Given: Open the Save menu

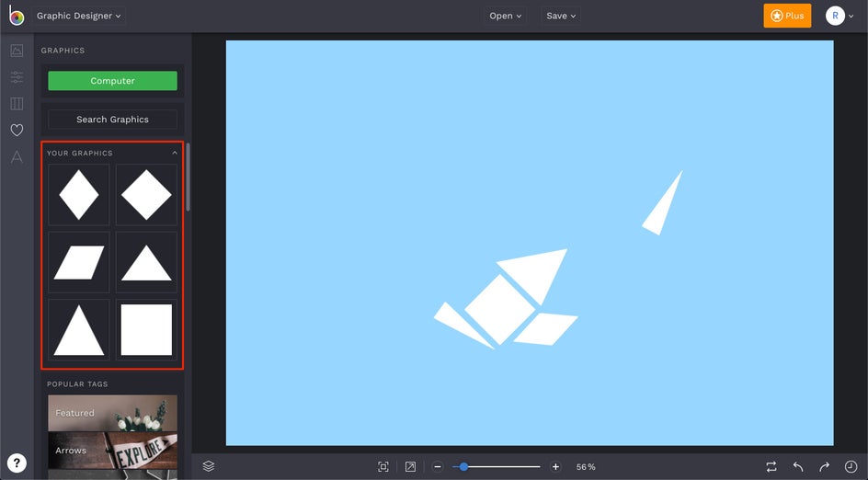Looking at the screenshot, I should point(561,16).
